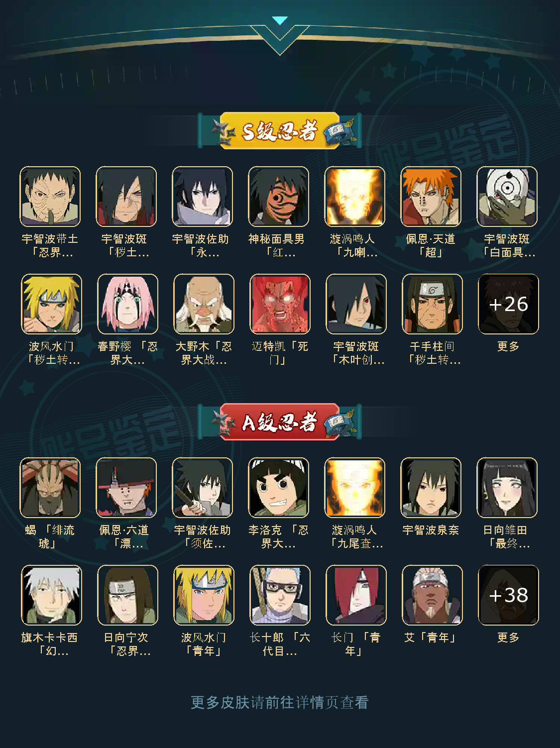This screenshot has height=748, width=560.
Task: Select the 大野木 old man portrait
Action: [x=204, y=304]
